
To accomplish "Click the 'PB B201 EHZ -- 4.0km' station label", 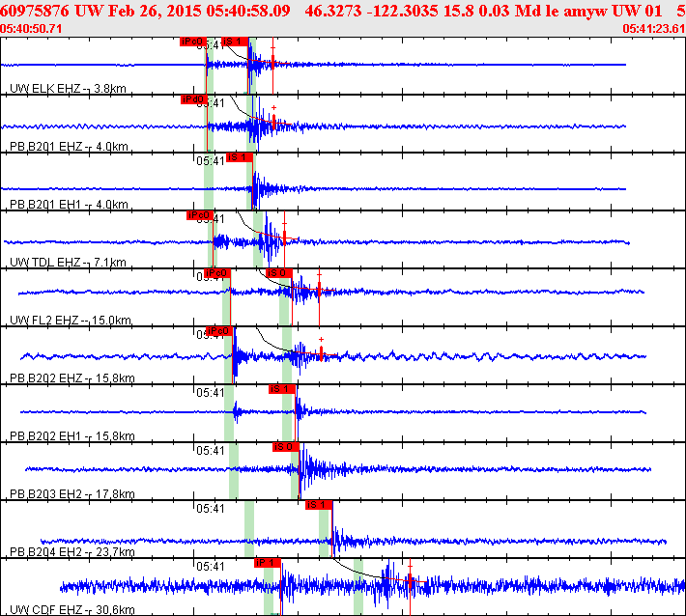I will [x=69, y=147].
